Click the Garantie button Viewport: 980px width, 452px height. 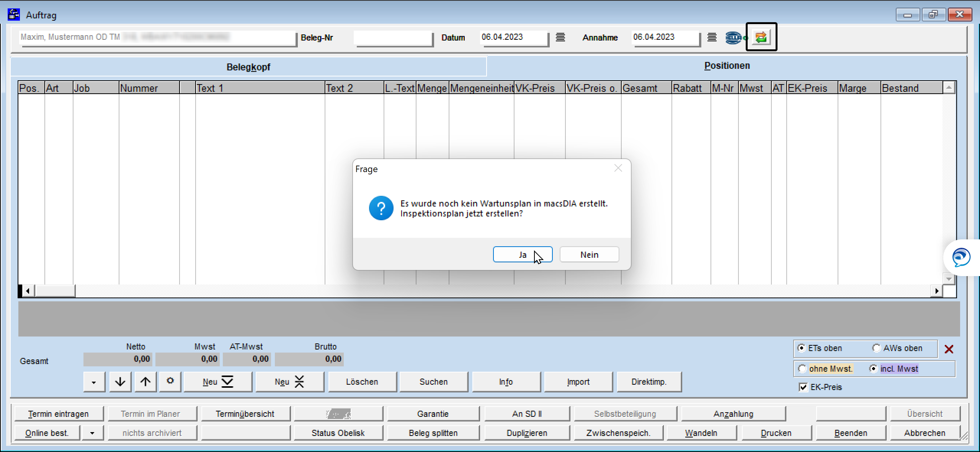pyautogui.click(x=433, y=414)
